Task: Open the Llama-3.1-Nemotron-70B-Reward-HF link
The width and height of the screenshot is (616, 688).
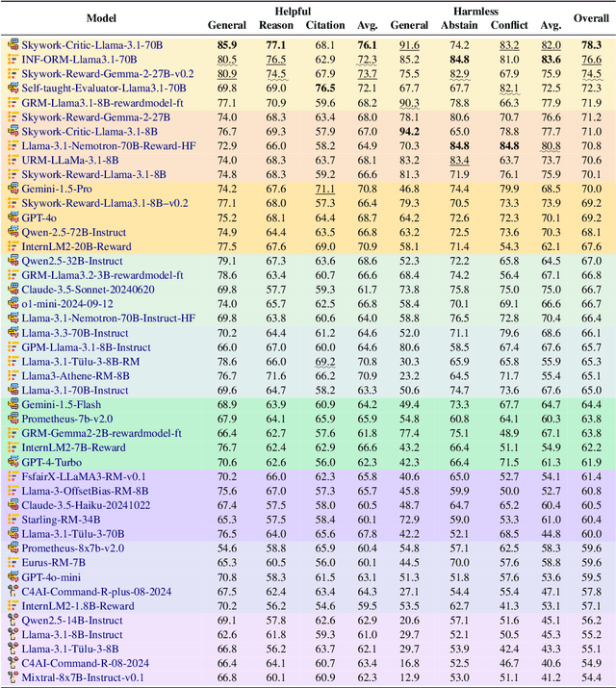Action: point(109,145)
